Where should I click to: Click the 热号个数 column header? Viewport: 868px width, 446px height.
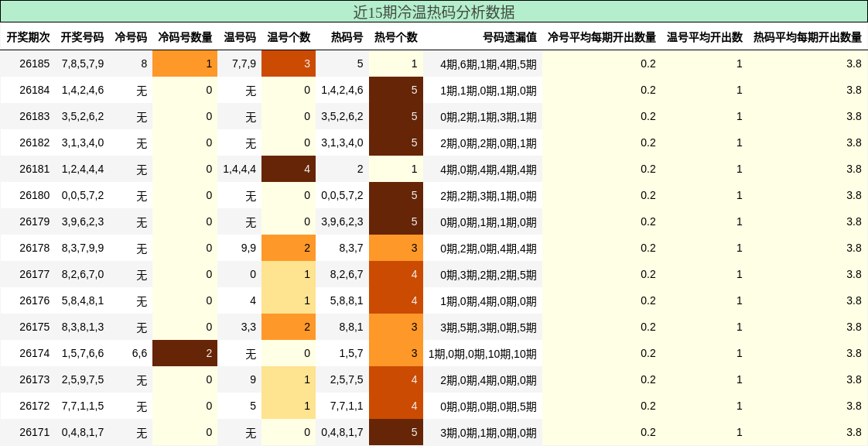coord(396,37)
